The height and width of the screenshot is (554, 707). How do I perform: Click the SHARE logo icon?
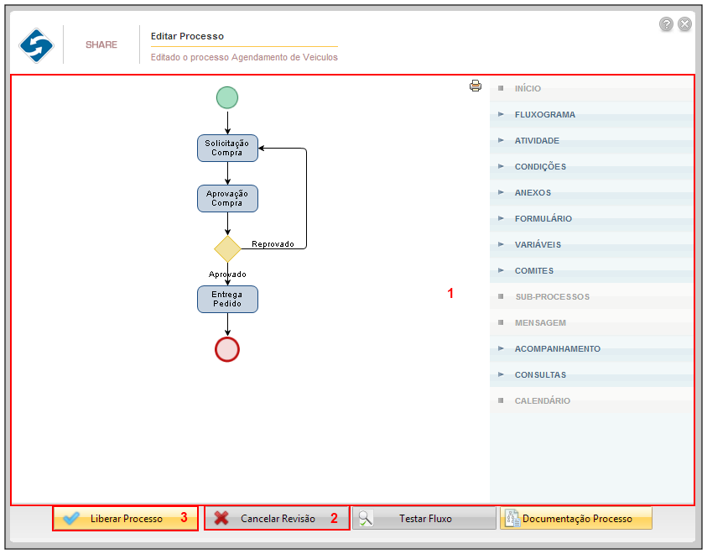(37, 45)
